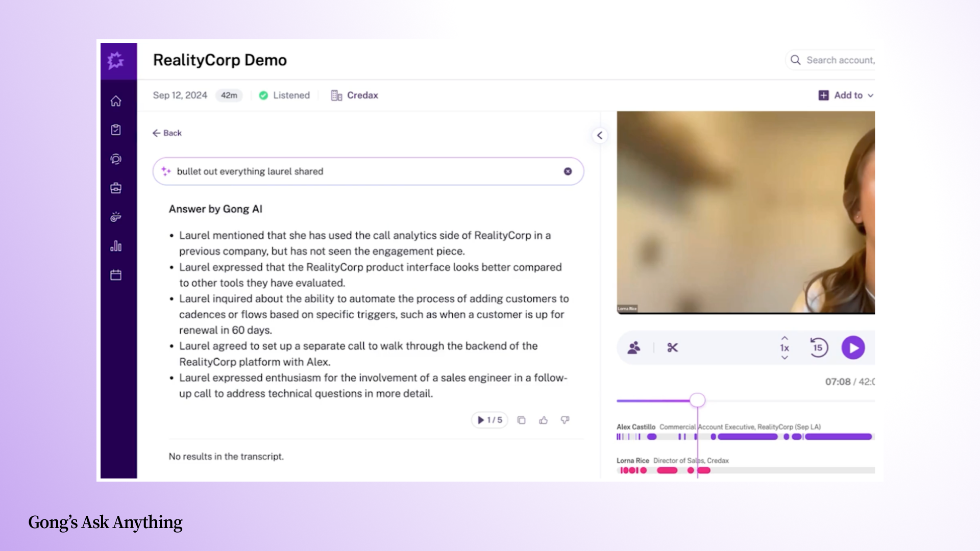
Task: Click the participants people icon
Action: [634, 348]
